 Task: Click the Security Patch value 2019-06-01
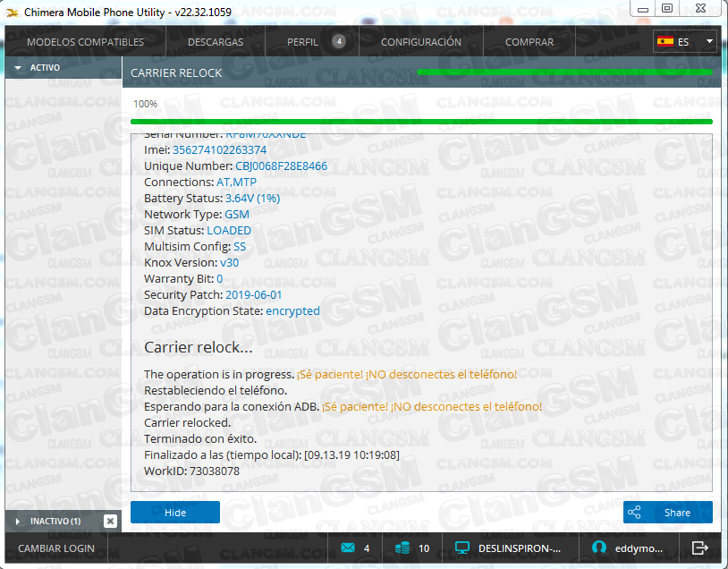click(x=253, y=295)
